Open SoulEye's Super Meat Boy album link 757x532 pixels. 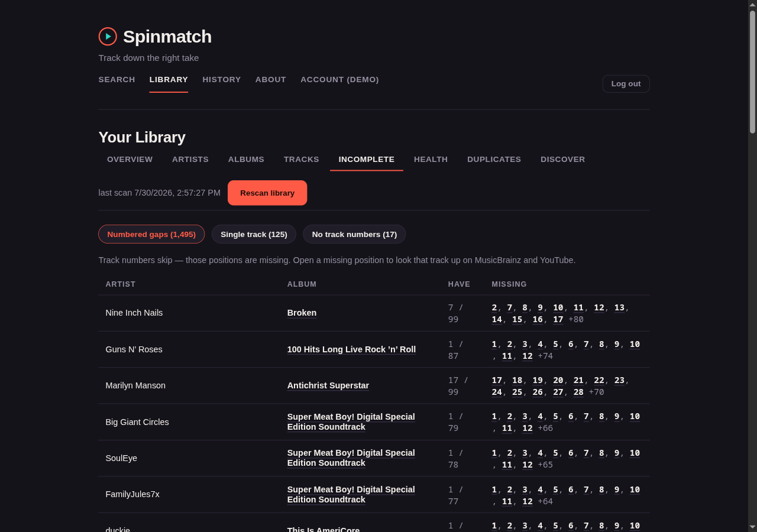351,458
